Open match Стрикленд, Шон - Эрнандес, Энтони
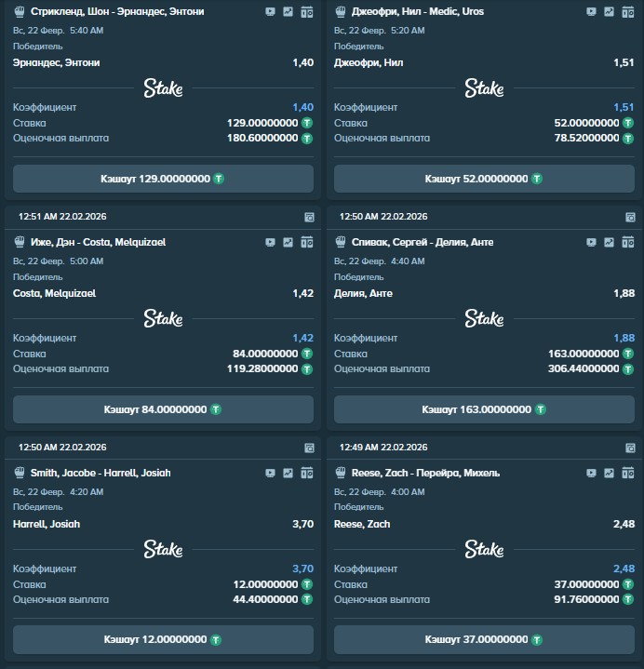Viewport: 644px width, 669px height. point(117,11)
